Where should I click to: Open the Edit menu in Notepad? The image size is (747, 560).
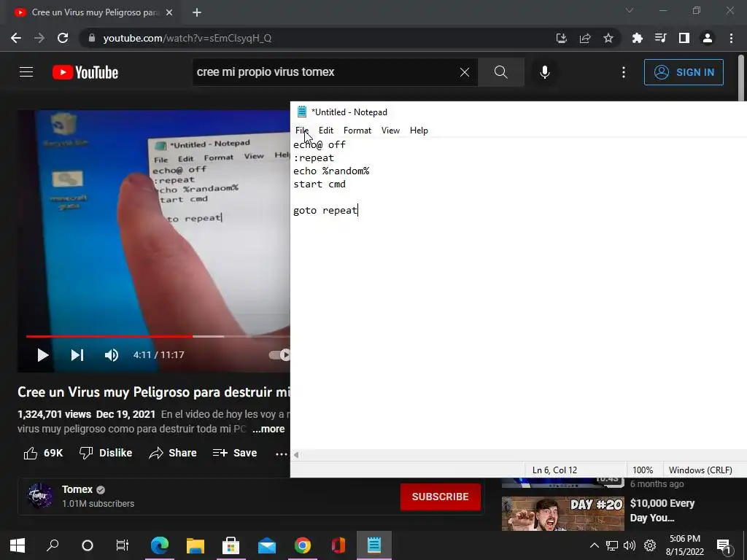[326, 131]
